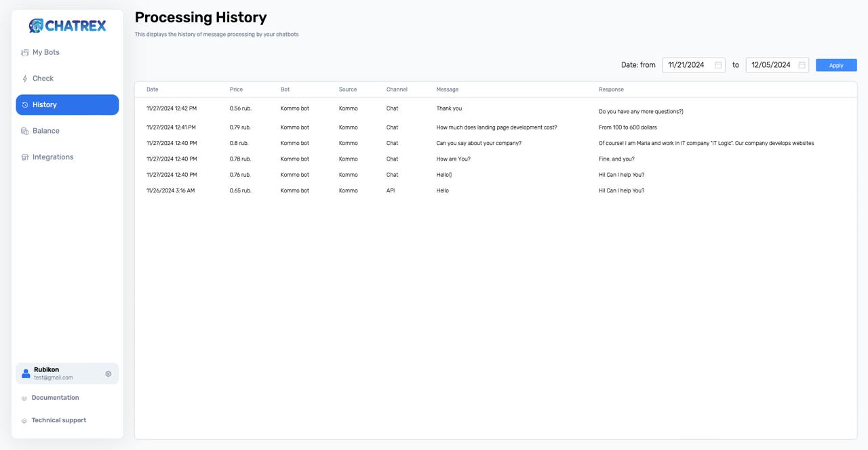The width and height of the screenshot is (868, 450).
Task: Click the Bot column header
Action: [285, 89]
